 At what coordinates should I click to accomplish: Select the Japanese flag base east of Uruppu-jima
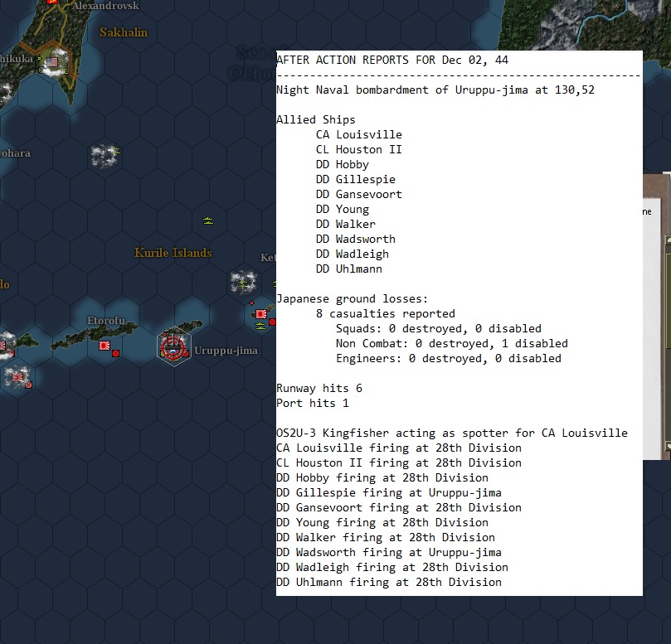[261, 314]
